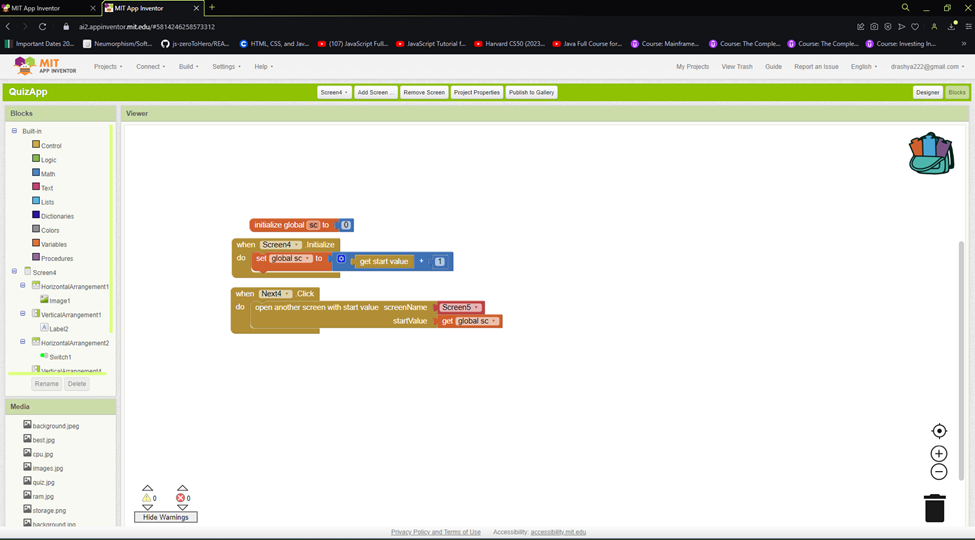Open Screen5 dropdown in screenName block
Image resolution: width=975 pixels, height=540 pixels.
tap(460, 307)
